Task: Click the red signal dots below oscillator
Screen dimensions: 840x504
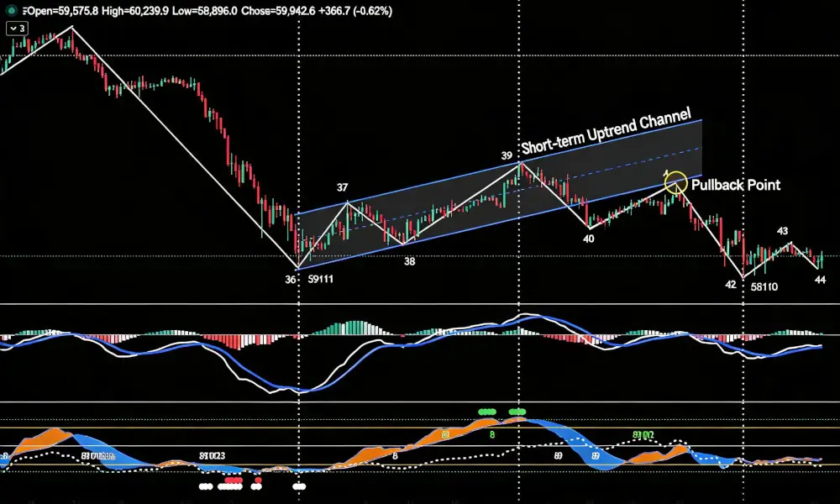Action: [x=234, y=480]
